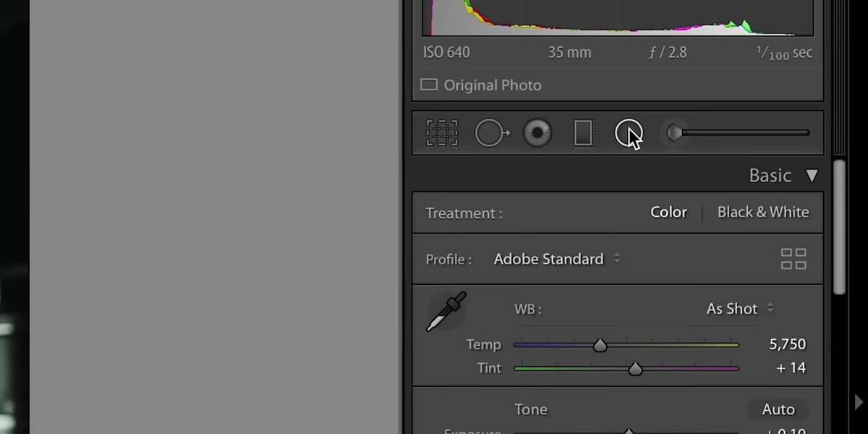
Task: Apply Auto tone
Action: coord(778,409)
